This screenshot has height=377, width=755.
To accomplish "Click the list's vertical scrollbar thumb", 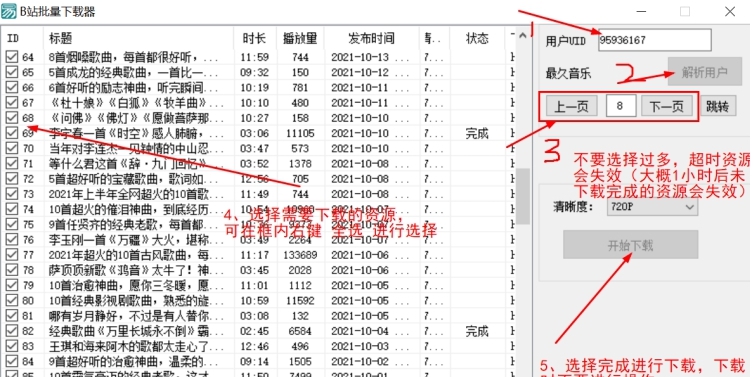I will 522,196.
